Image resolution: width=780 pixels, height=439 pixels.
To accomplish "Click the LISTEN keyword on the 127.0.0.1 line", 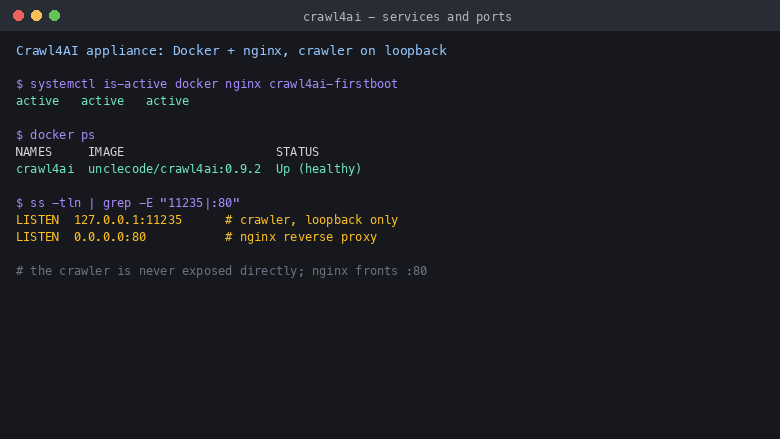I will coord(37,220).
